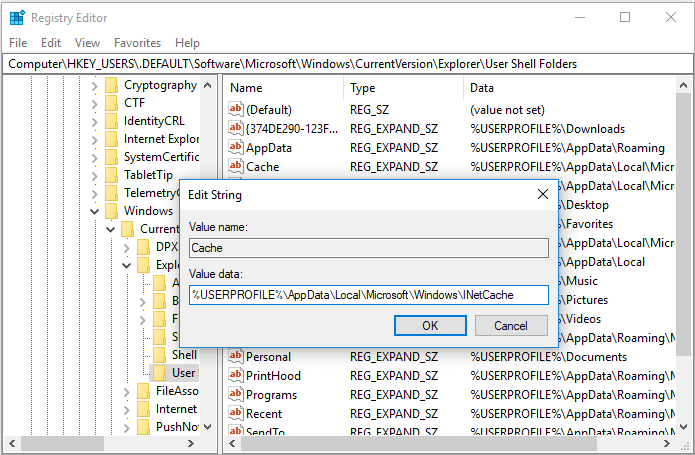Viewport: 695px width, 455px height.
Task: Click the Recent value string icon
Action: 235,413
